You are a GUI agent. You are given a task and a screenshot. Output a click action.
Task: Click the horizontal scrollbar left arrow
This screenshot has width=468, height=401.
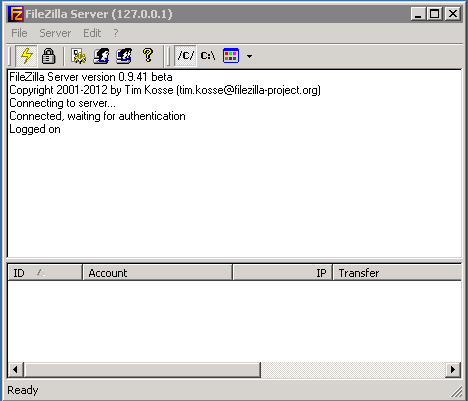click(15, 370)
